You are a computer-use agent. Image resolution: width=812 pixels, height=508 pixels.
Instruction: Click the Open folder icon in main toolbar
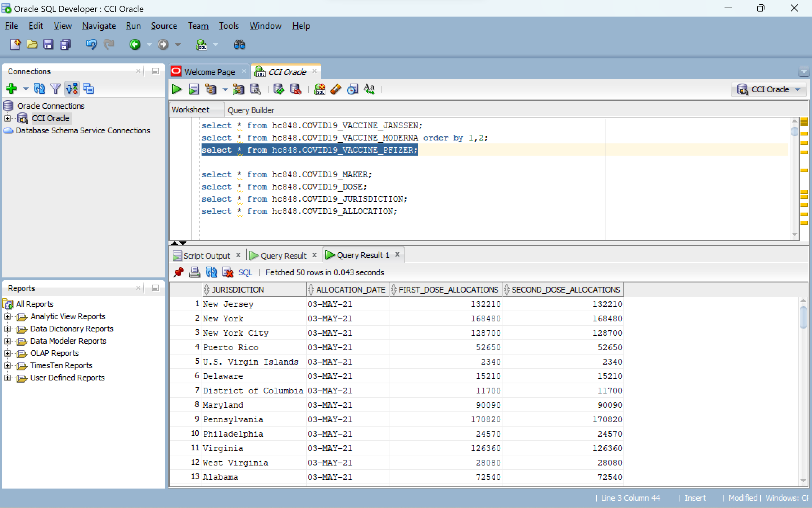click(x=32, y=44)
